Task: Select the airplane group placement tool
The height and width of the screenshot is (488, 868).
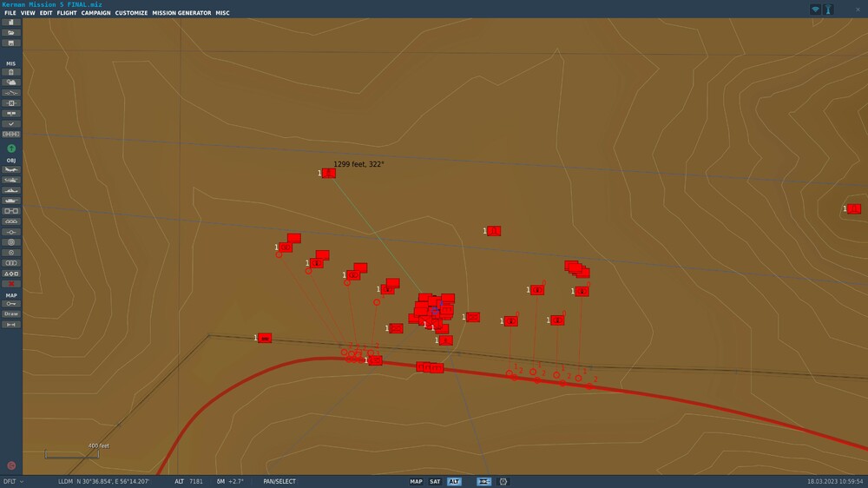Action: click(11, 169)
